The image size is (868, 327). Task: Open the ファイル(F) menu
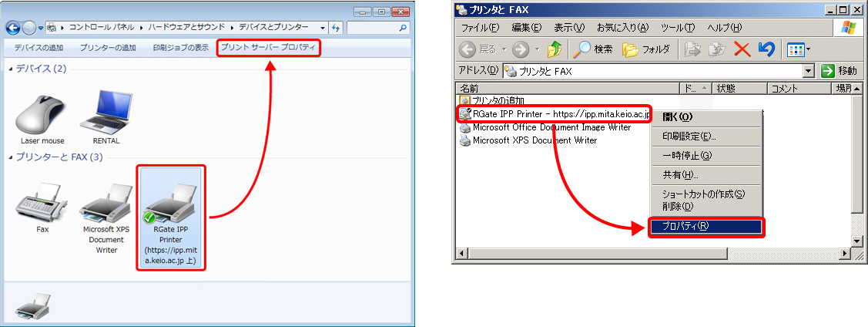tap(480, 28)
